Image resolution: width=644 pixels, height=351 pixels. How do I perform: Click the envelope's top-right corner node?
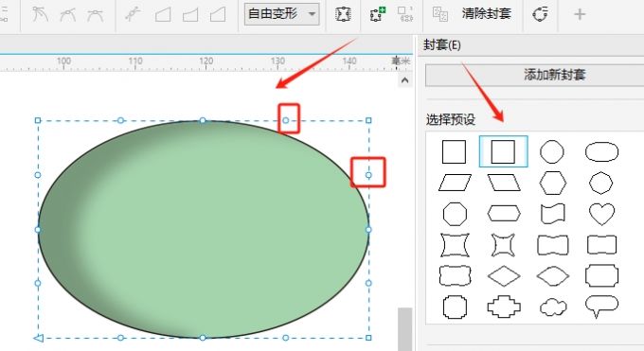pyautogui.click(x=368, y=120)
